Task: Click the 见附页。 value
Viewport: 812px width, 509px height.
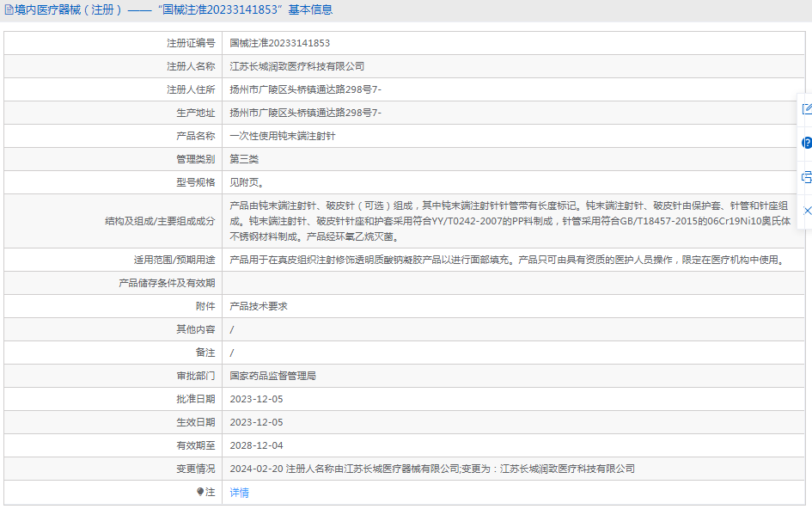Action: pyautogui.click(x=247, y=182)
